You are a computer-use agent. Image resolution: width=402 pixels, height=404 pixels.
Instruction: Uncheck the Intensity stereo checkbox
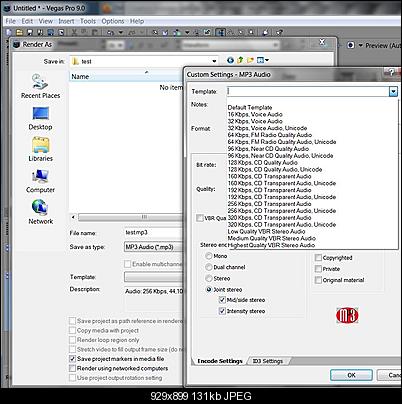[x=222, y=311]
